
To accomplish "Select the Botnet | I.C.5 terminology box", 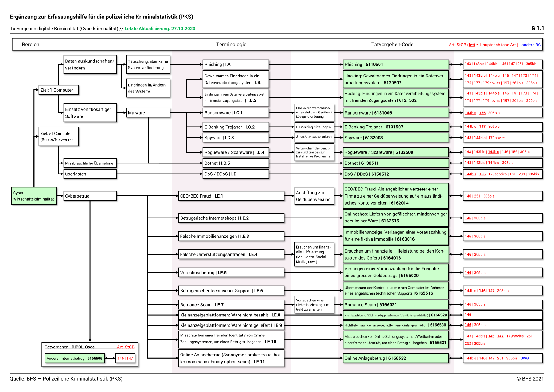I will pos(236,163).
